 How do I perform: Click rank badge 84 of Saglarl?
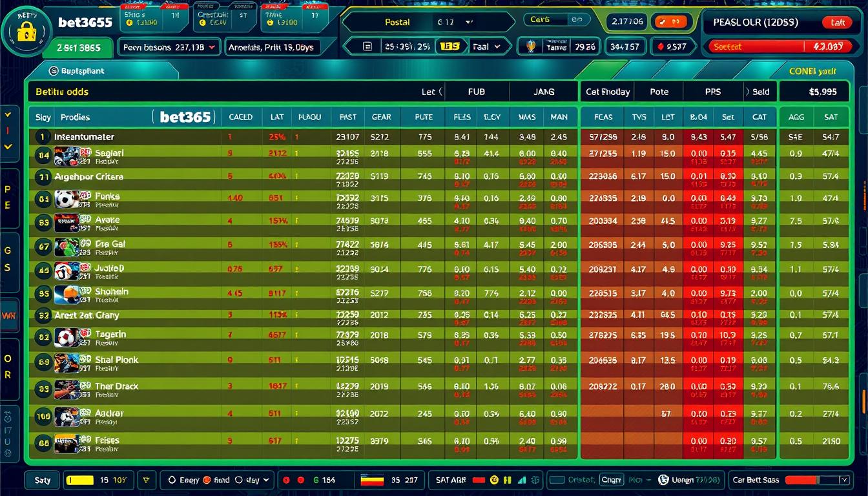[43, 156]
